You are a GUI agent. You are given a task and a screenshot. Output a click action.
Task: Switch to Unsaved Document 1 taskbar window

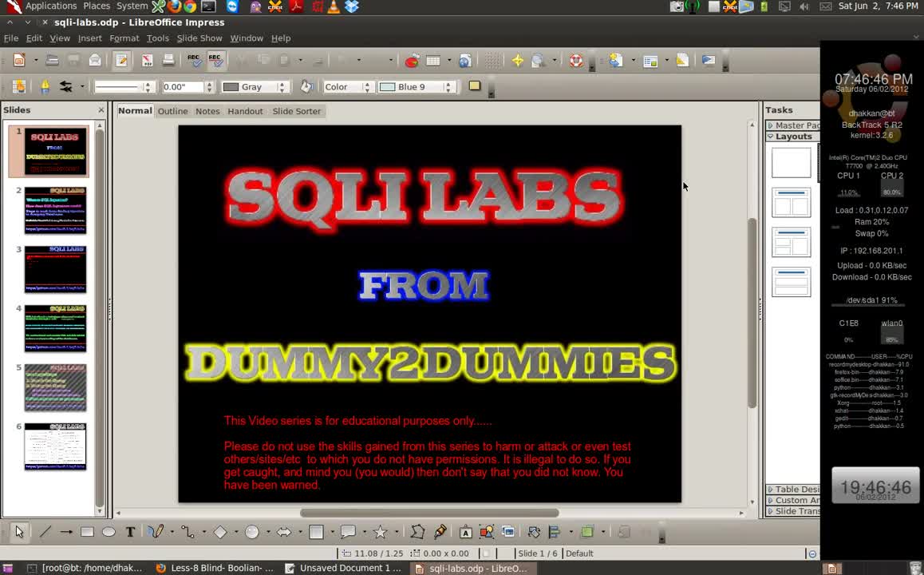click(344, 568)
